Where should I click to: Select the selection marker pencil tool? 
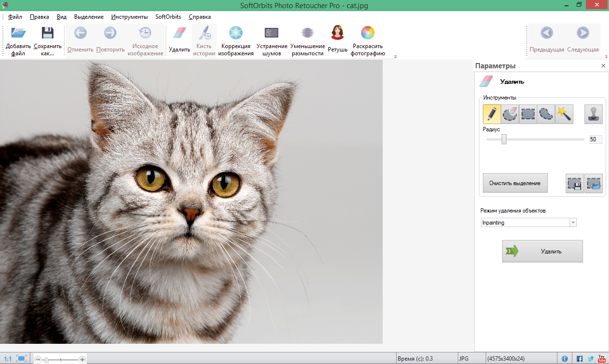(492, 114)
